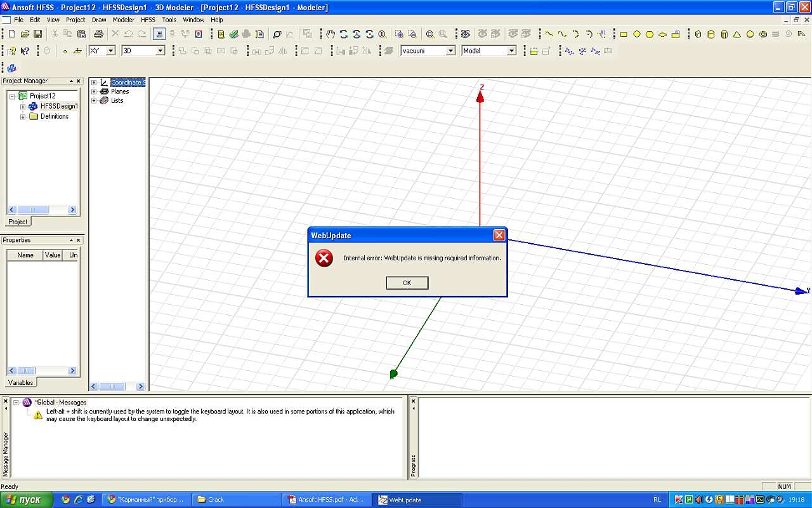This screenshot has height=508, width=812.
Task: Open the XY drawing plane dropdown
Action: point(110,51)
